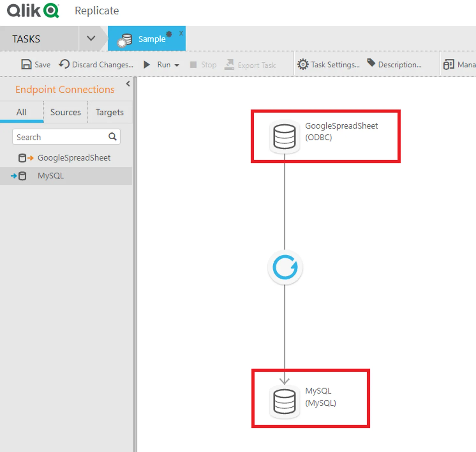The width and height of the screenshot is (476, 452).
Task: Select GoogleSpreadSheet in endpoint list
Action: (x=74, y=158)
